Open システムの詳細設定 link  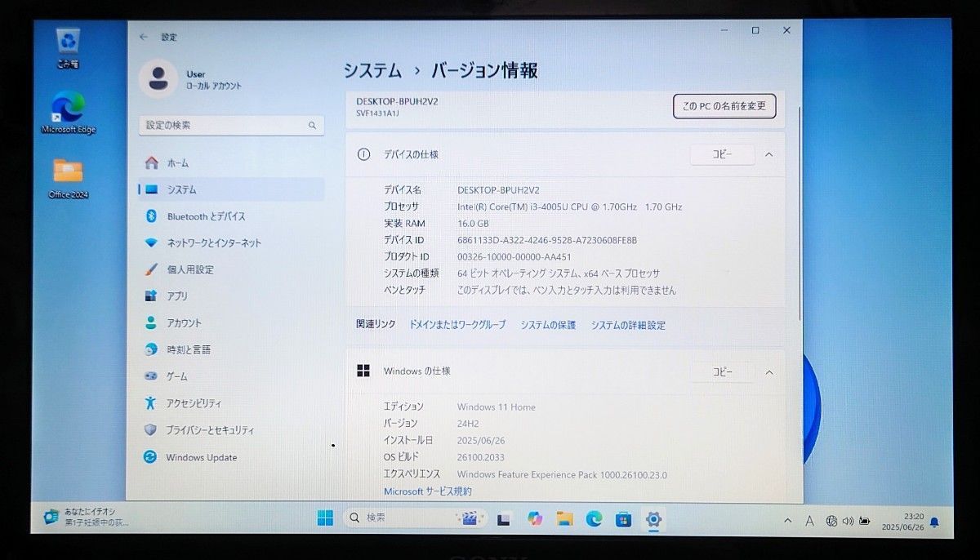629,325
